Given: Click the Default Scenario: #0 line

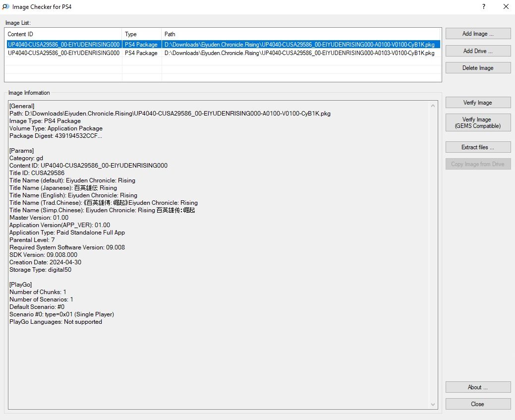Looking at the screenshot, I should coord(37,307).
